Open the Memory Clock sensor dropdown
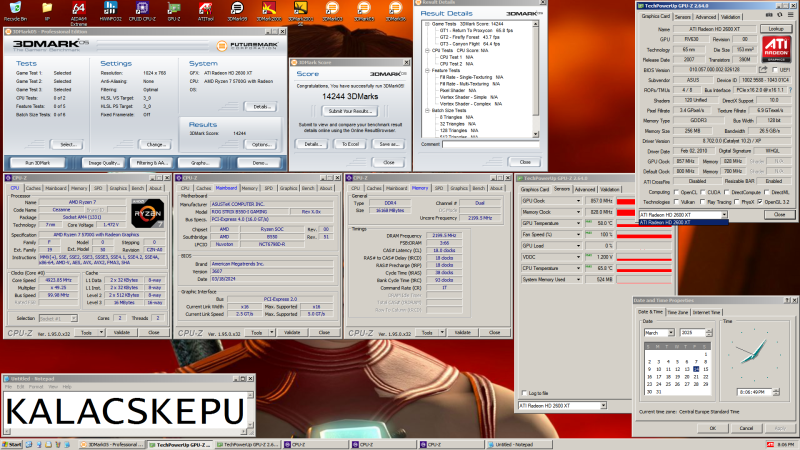Viewport: 800px width, 450px height. (578, 212)
